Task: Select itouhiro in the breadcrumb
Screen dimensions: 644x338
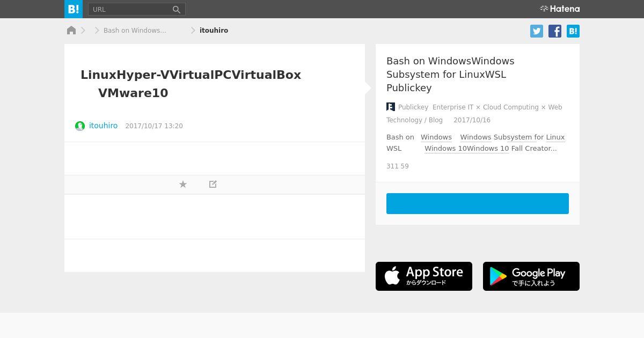Action: (x=214, y=31)
